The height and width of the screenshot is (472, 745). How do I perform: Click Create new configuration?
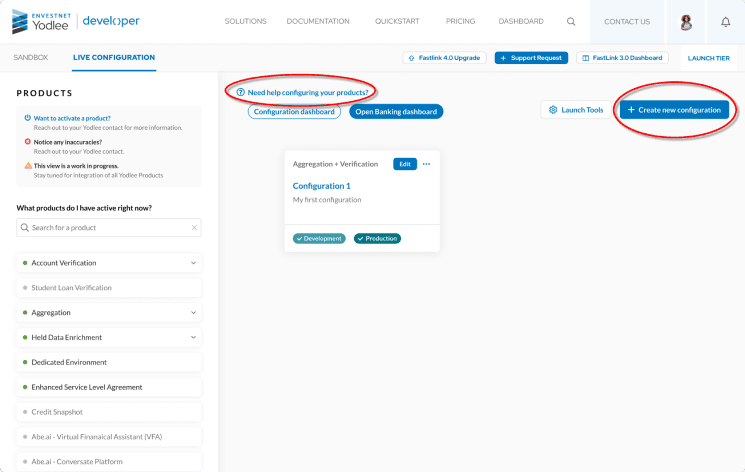click(674, 110)
